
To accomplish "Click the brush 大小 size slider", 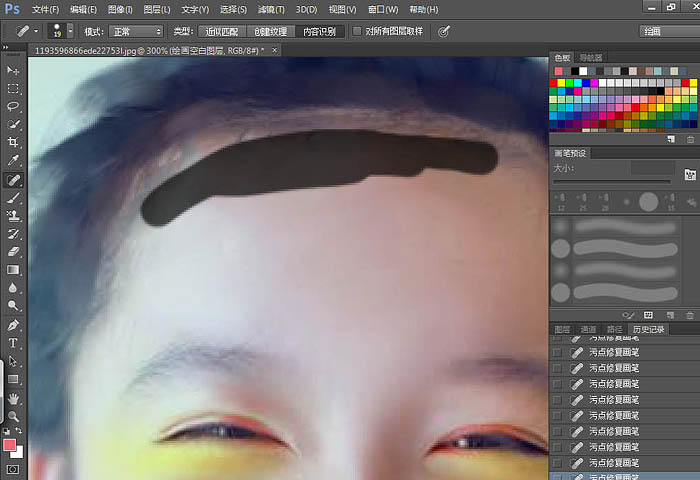I will pos(612,182).
